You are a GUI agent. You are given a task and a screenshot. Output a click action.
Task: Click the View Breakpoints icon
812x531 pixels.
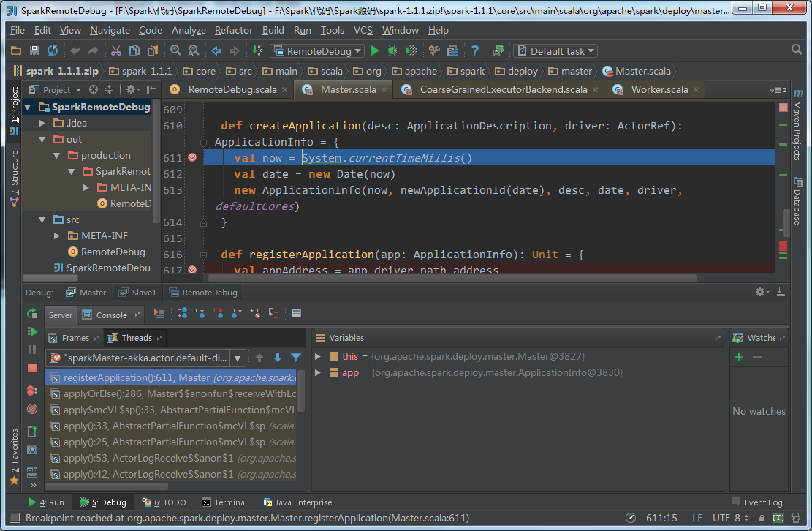tap(32, 391)
